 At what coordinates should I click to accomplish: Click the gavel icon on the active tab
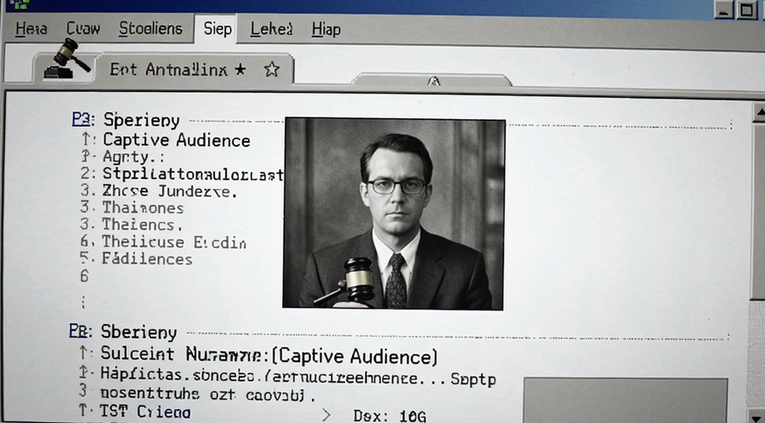(x=67, y=59)
